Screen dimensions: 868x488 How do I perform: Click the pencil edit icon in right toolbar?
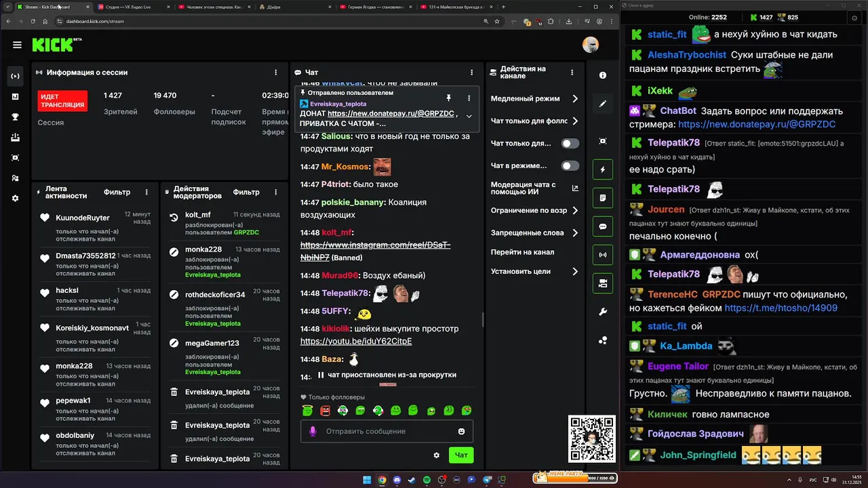tap(603, 104)
